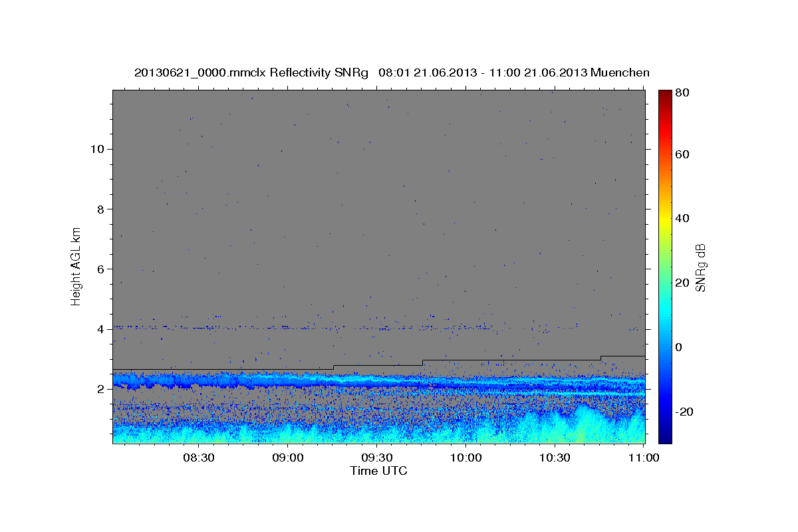Click the height tick label 10
This screenshot has width=798, height=532.
coord(98,149)
